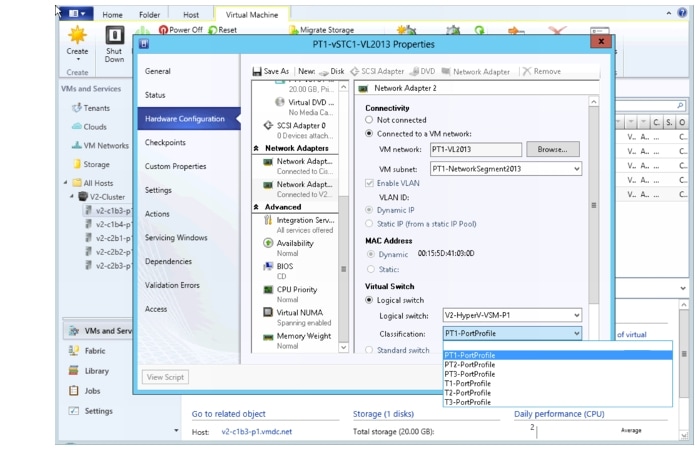Open Jobs workspace in sidebar
The height and width of the screenshot is (458, 697).
(x=92, y=391)
